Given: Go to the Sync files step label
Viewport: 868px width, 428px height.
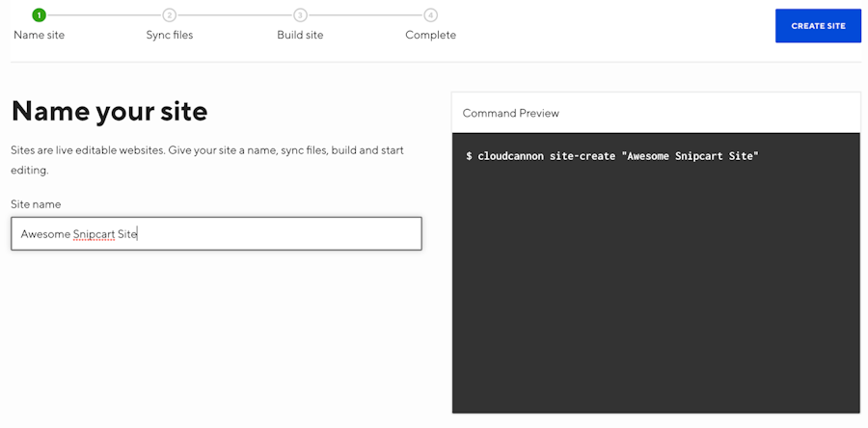Looking at the screenshot, I should 170,36.
